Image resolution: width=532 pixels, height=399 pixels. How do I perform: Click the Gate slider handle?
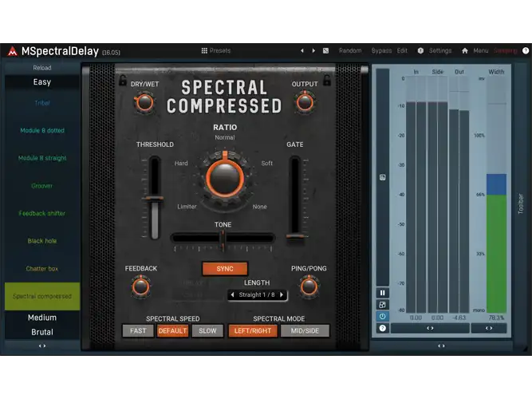pos(295,236)
